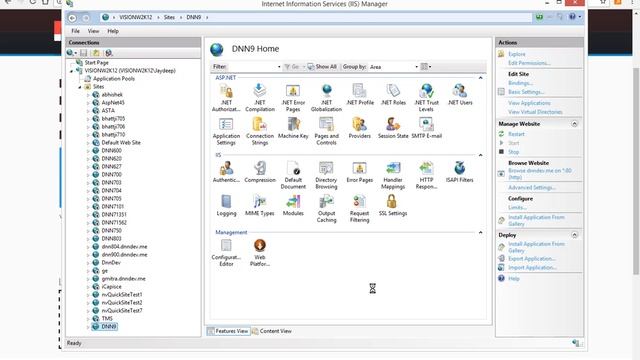Screen dimensions: 640x360
Task: Open the .NET Roles feature
Action: pyautogui.click(x=393, y=94)
